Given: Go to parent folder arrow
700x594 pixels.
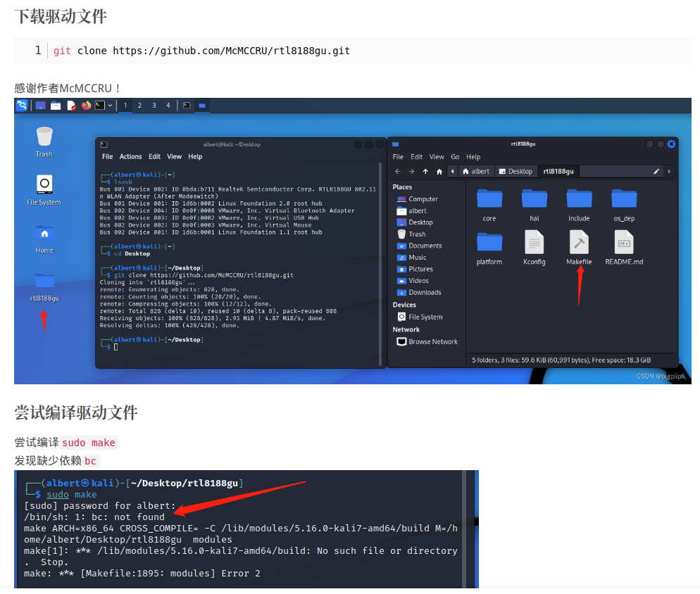Looking at the screenshot, I should click(x=425, y=171).
